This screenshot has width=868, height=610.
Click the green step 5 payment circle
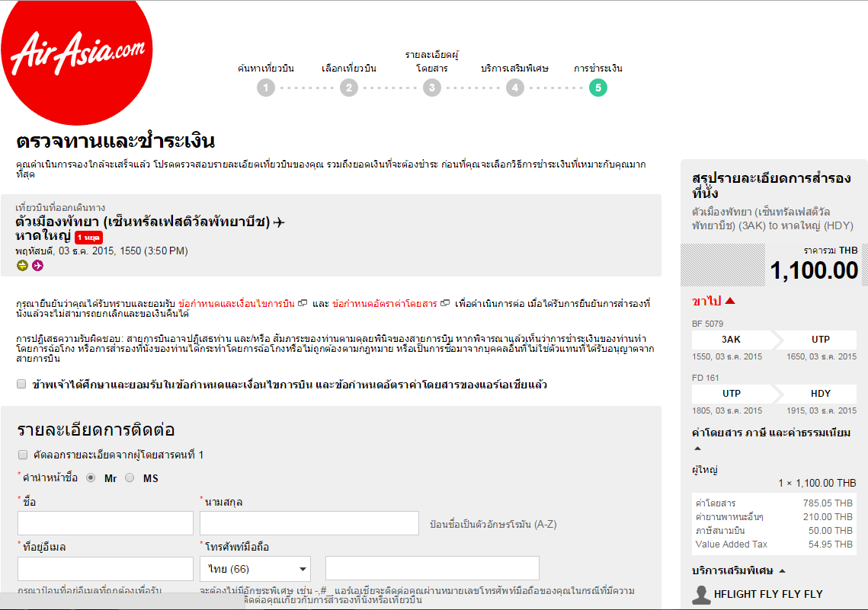coord(598,88)
